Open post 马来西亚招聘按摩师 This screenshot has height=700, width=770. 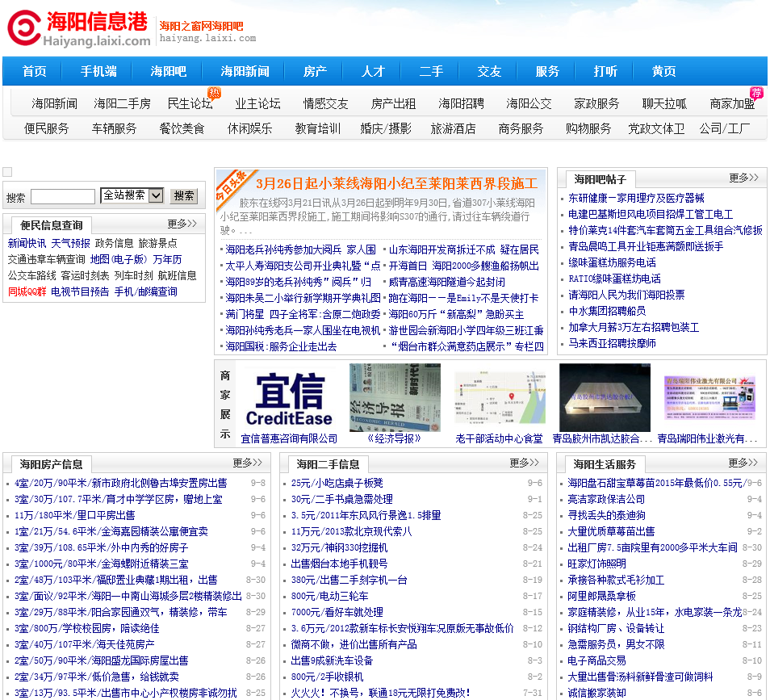tap(612, 343)
